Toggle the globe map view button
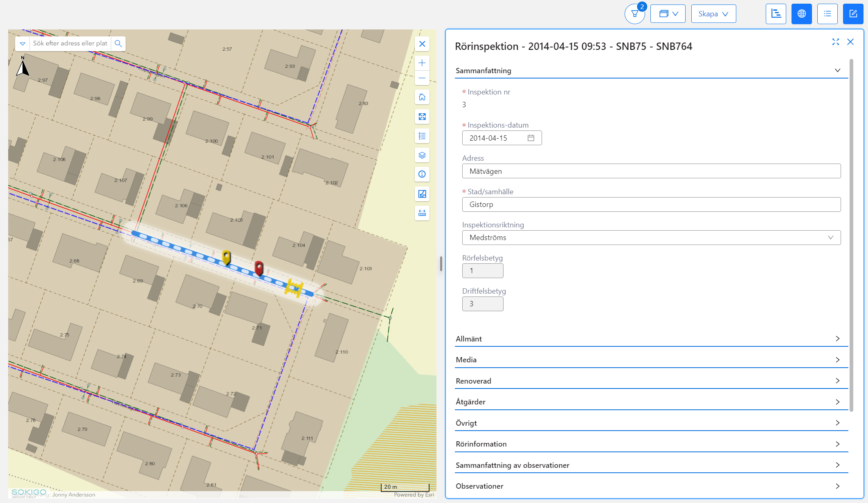Screen dimensions: 868x503 801,14
